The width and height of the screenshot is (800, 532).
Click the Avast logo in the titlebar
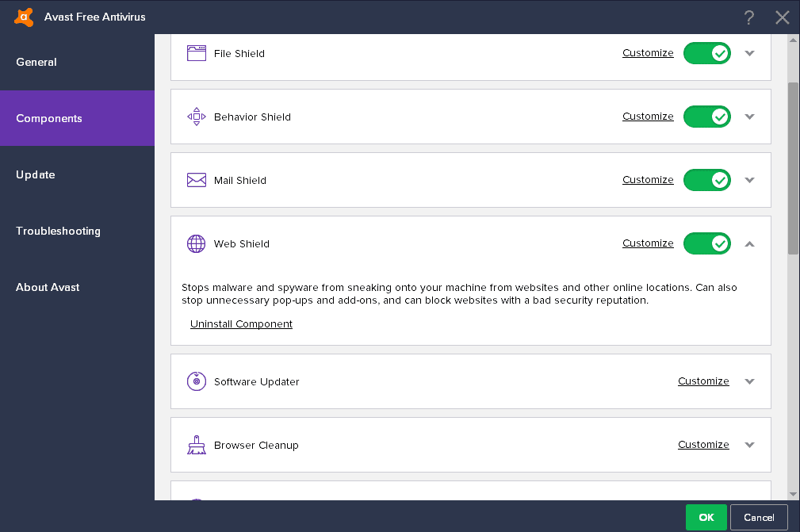coord(23,17)
